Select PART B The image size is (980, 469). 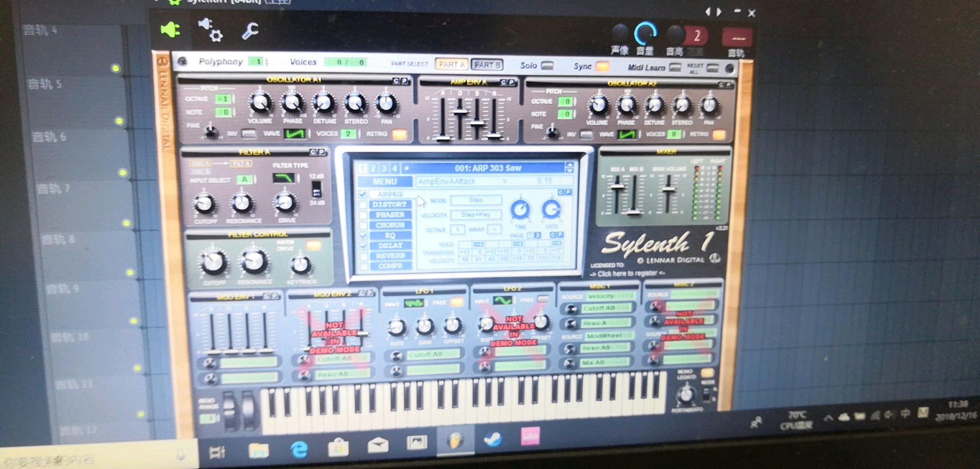487,65
